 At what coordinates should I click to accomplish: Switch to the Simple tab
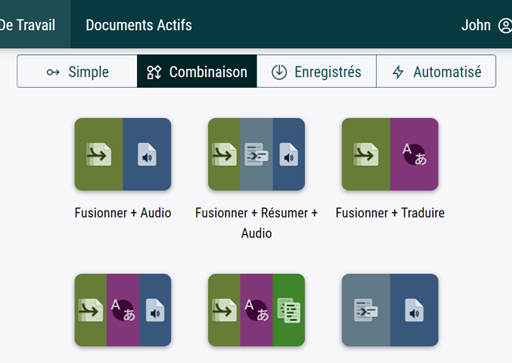77,71
